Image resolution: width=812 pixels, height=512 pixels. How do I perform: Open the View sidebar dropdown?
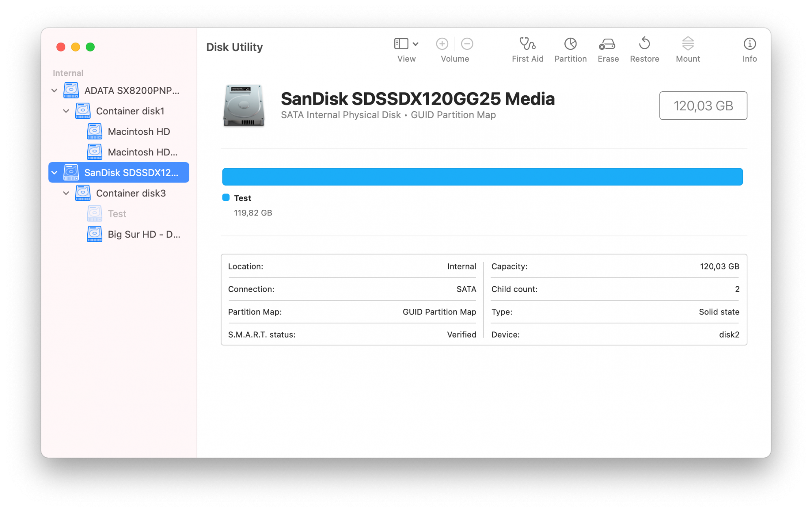click(x=406, y=44)
